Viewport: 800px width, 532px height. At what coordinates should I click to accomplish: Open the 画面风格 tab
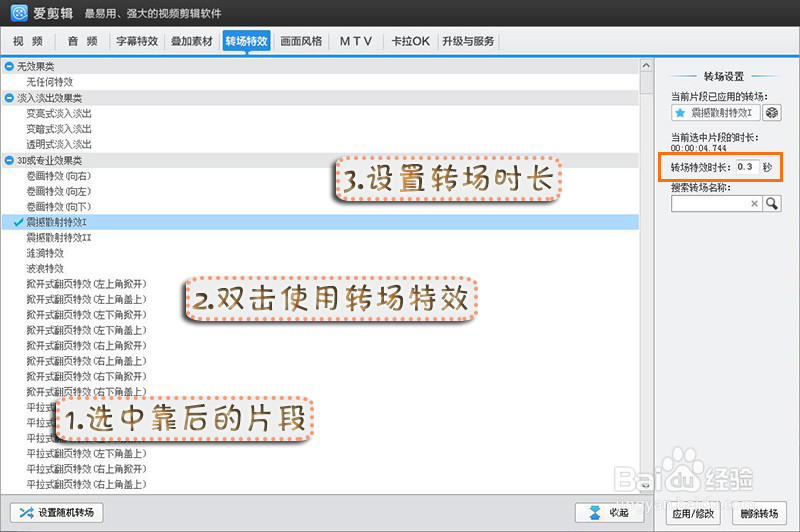301,41
